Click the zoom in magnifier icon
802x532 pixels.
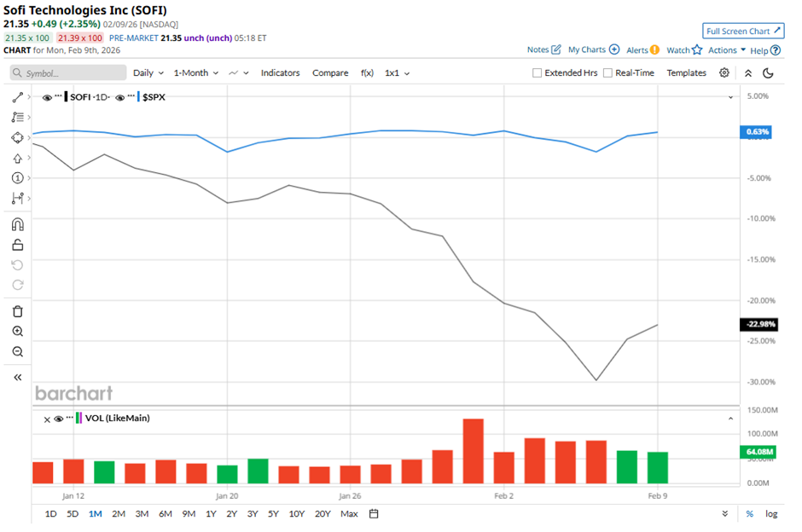point(17,331)
